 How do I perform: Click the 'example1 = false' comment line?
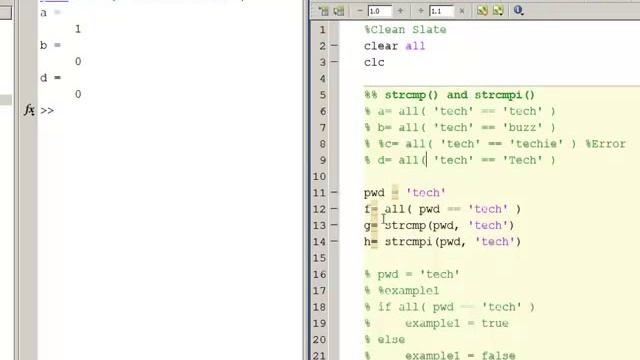pos(439,355)
